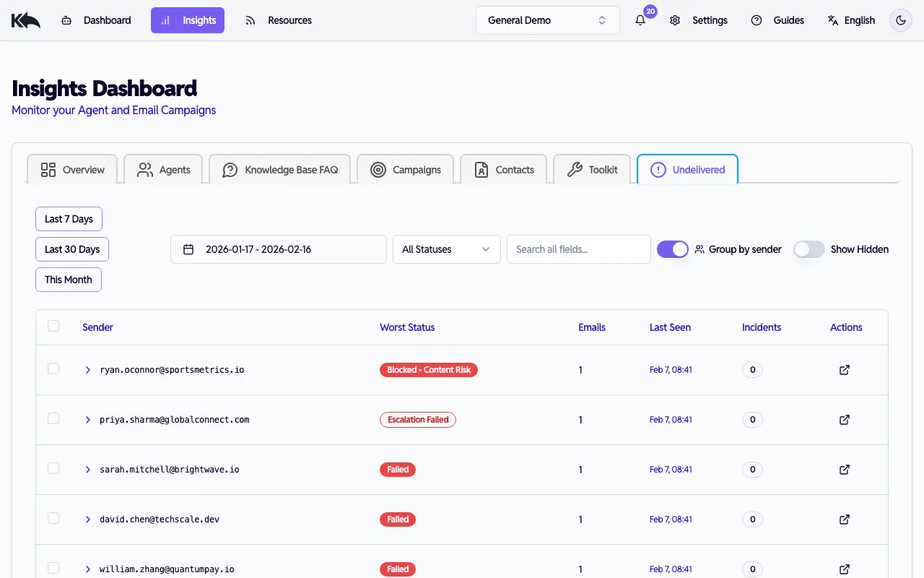Switch to the Campaigns tab
The width and height of the screenshot is (924, 578).
click(405, 170)
